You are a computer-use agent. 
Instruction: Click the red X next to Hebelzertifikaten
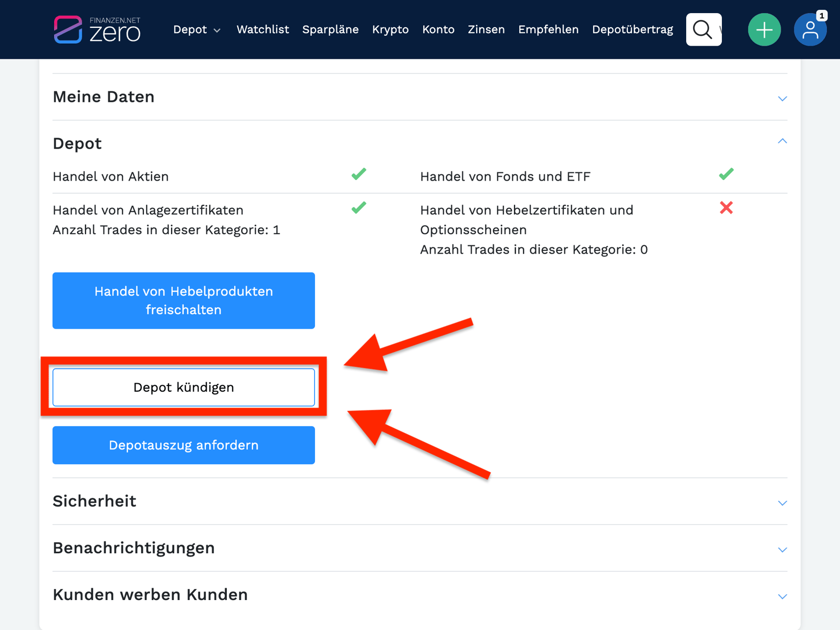click(726, 208)
